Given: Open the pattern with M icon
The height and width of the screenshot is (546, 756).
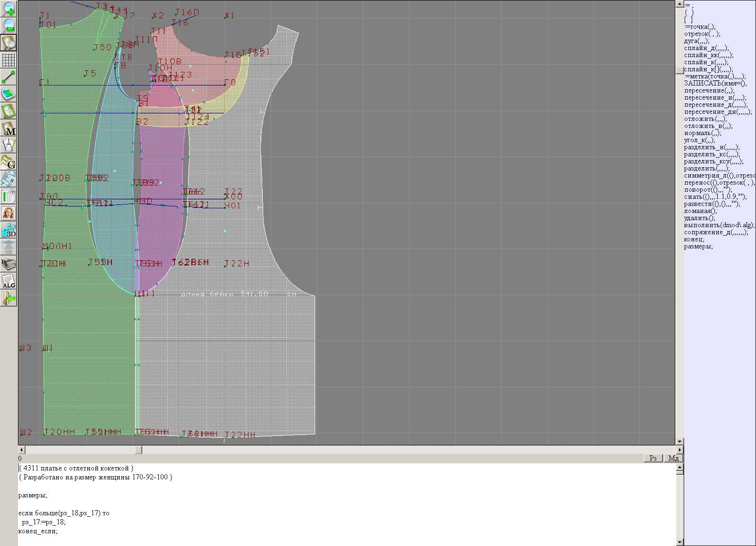Looking at the screenshot, I should tap(9, 128).
